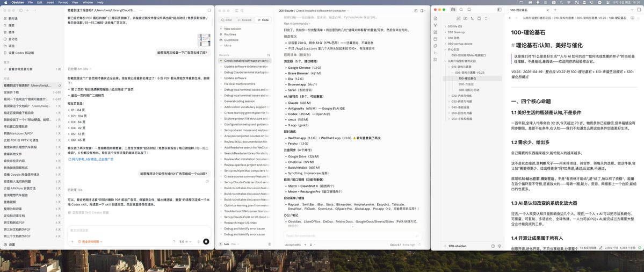This screenshot has height=272, width=644.
Task: Open 完全访问权限 permission dropdown
Action: pos(90,241)
